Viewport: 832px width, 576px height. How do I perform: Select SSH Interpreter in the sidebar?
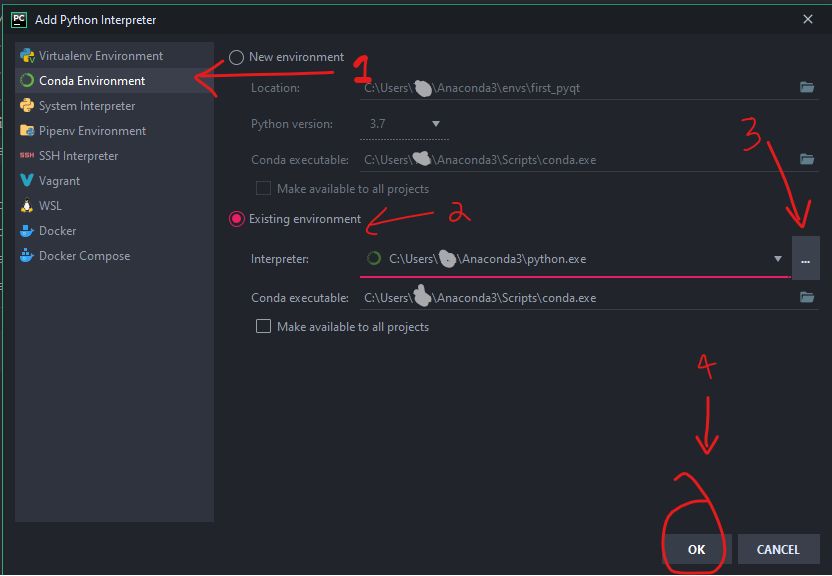coord(114,155)
